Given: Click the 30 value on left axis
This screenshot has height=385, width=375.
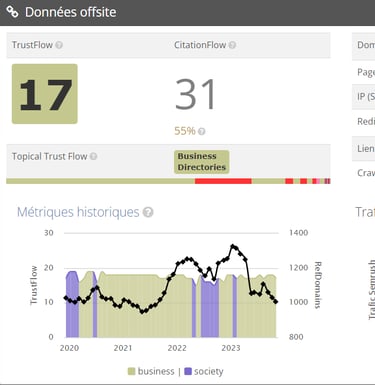Looking at the screenshot, I should click(x=49, y=233).
